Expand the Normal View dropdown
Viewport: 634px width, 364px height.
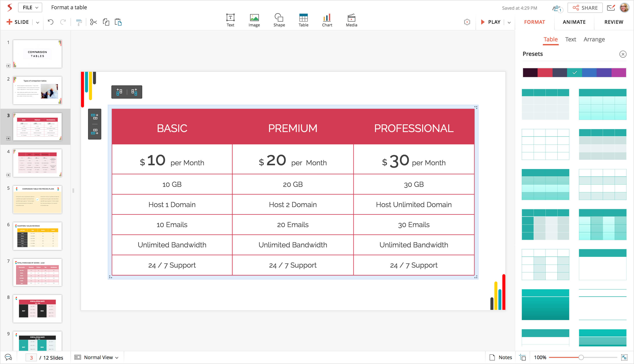[101, 357]
